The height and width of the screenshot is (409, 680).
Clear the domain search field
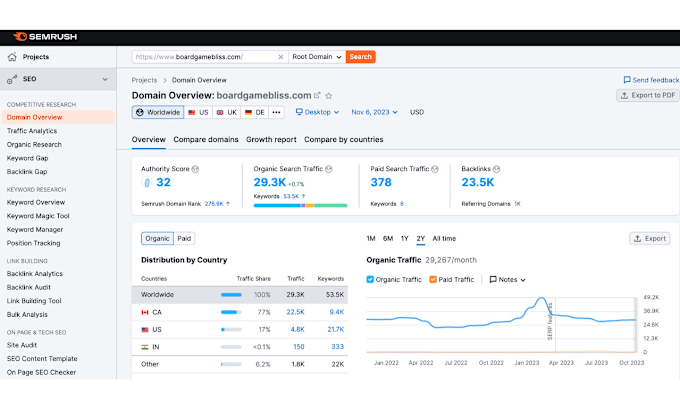pyautogui.click(x=281, y=57)
